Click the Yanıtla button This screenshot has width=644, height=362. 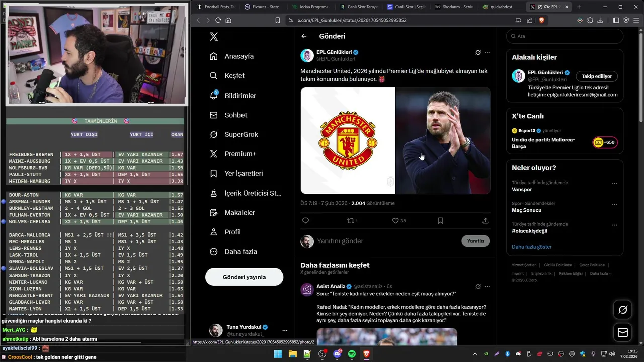tap(475, 241)
